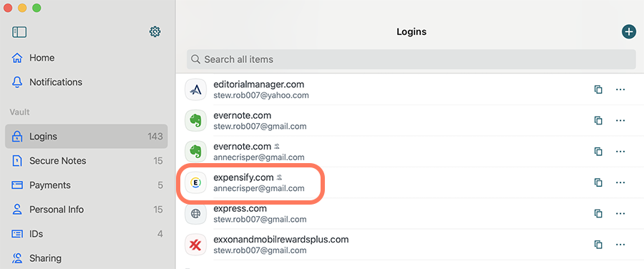Viewport: 644px width, 269px height.
Task: Toggle the sidebar panel icon
Action: coord(19,32)
